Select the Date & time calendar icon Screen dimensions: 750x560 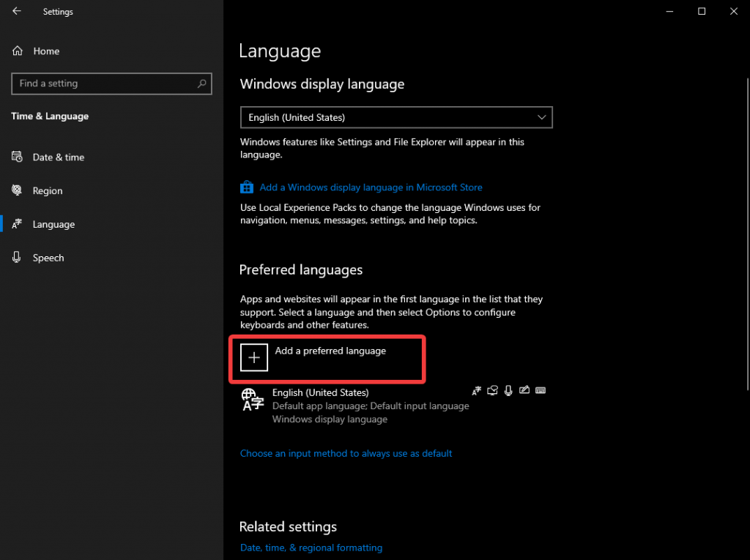[x=18, y=157]
